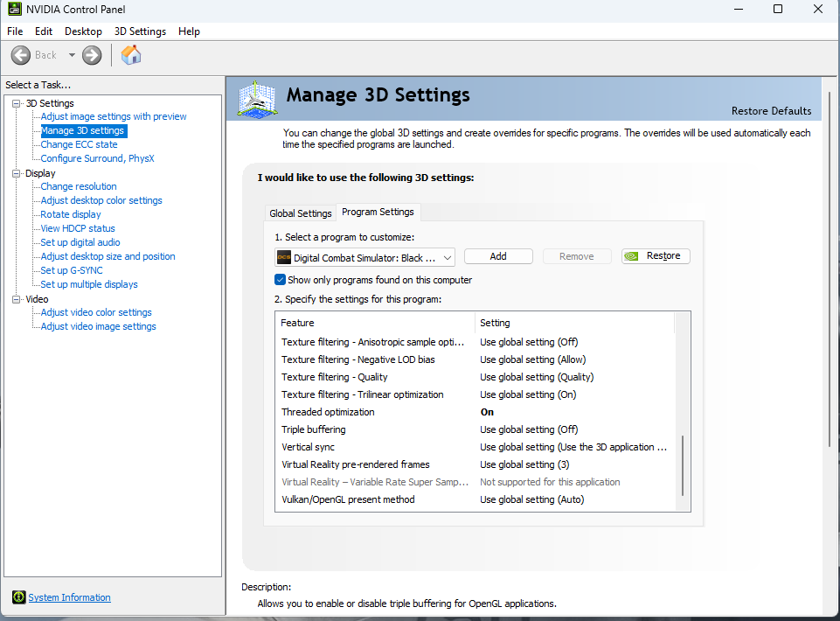Click the main panel vertical scrollbar
This screenshot has height=621, width=840.
[830, 269]
